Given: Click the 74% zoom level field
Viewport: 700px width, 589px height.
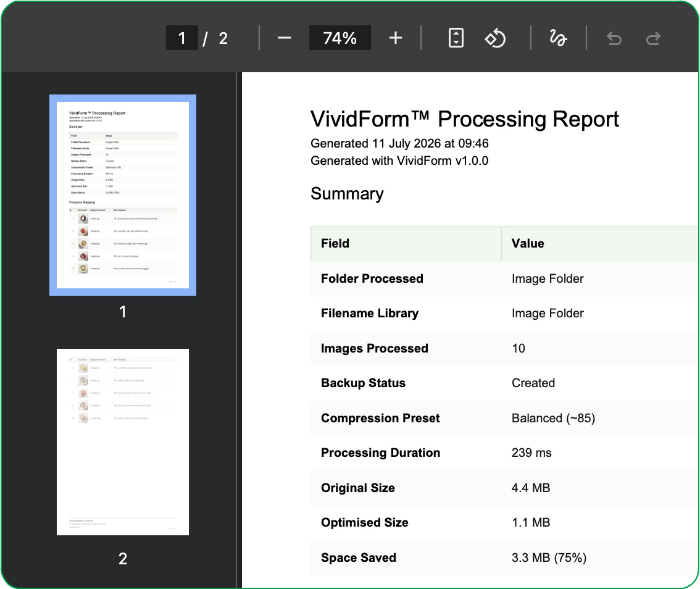Looking at the screenshot, I should coord(340,38).
